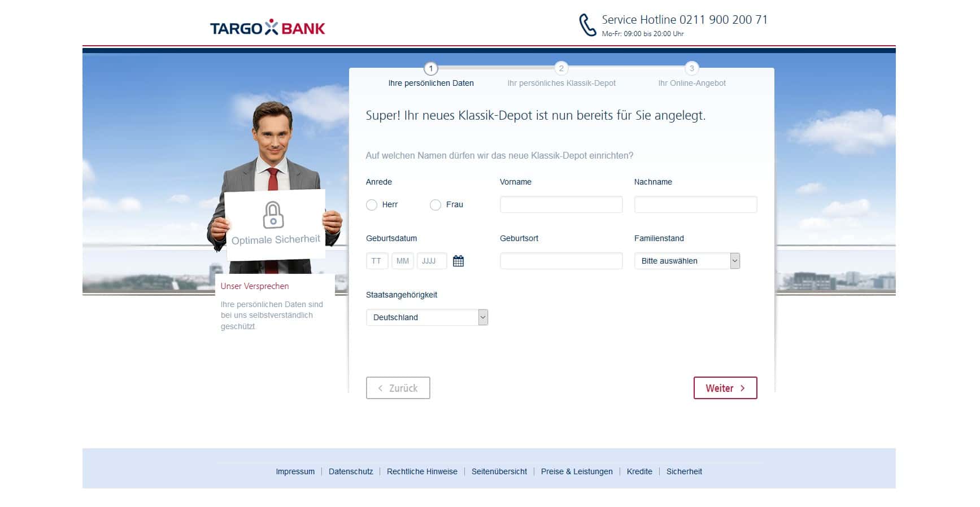
Task: Select the Frau radio button
Action: click(435, 205)
